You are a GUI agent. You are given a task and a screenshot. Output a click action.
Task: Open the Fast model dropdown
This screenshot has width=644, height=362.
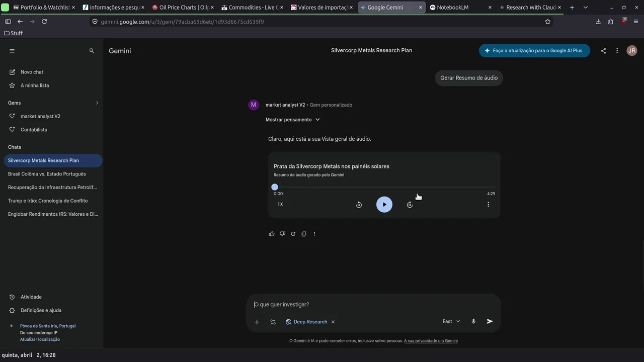tap(451, 321)
